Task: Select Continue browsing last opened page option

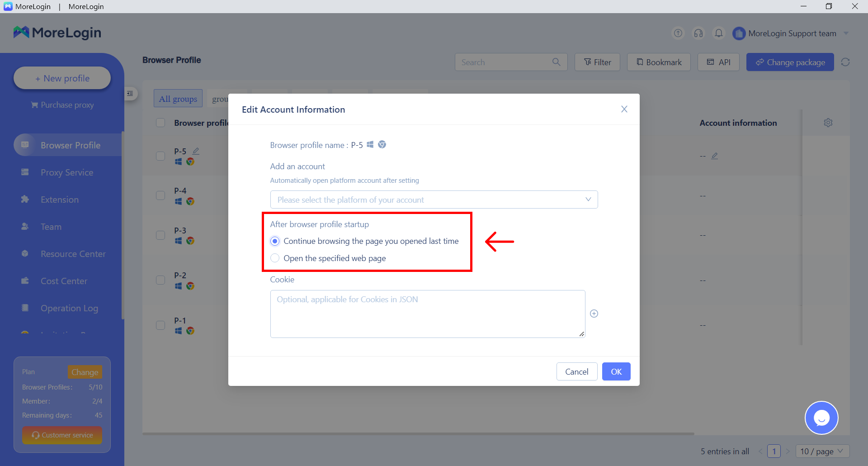Action: point(364,241)
